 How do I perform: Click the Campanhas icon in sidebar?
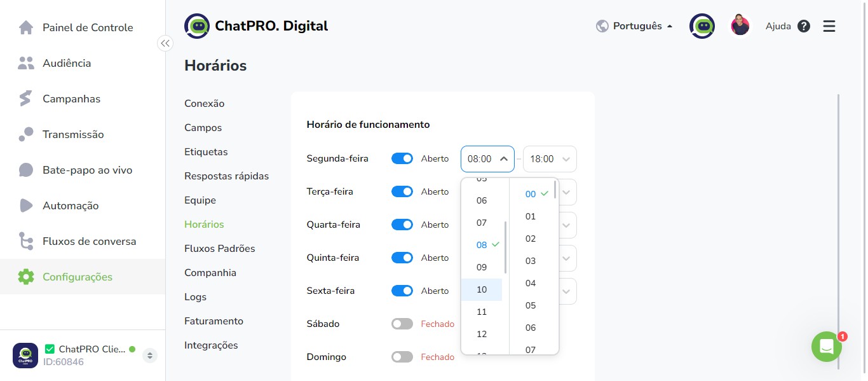[26, 99]
